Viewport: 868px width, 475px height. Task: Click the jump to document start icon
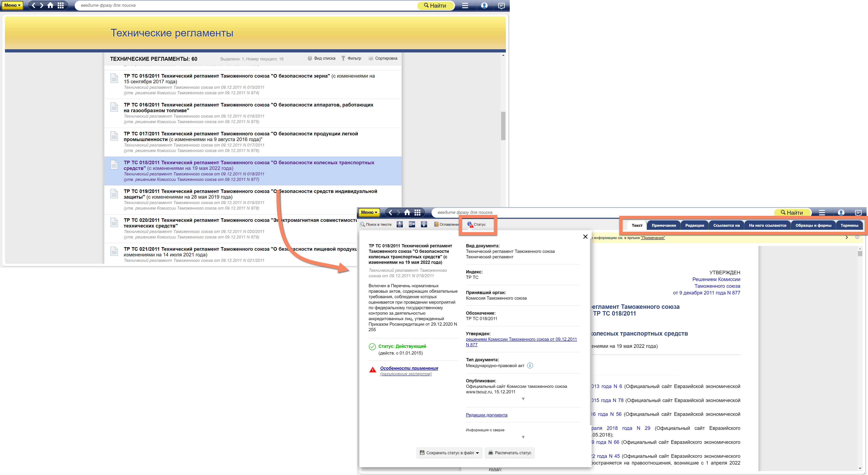[400, 224]
